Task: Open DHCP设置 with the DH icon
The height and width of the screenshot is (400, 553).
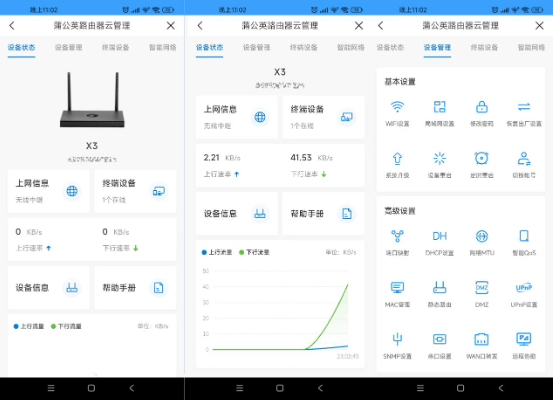Action: point(439,236)
